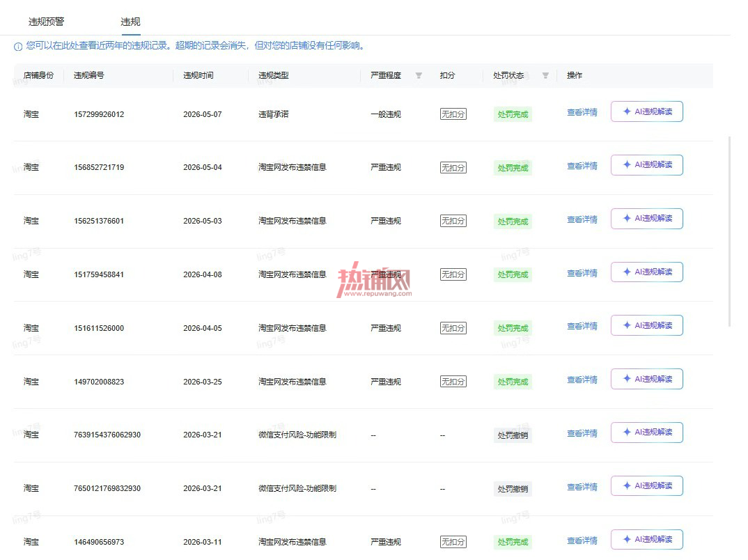The width and height of the screenshot is (748, 560).
Task: Click AI违规解读 button for violation 149702008823
Action: (647, 379)
